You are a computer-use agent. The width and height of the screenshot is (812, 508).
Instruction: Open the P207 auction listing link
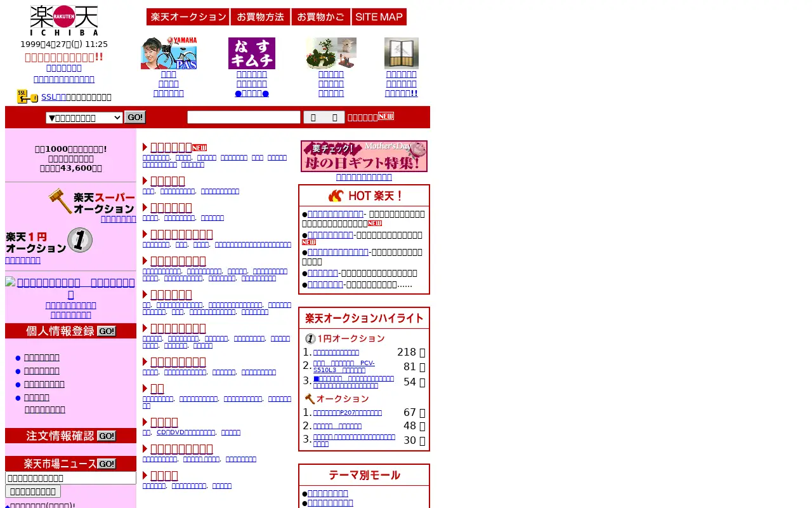(x=348, y=413)
